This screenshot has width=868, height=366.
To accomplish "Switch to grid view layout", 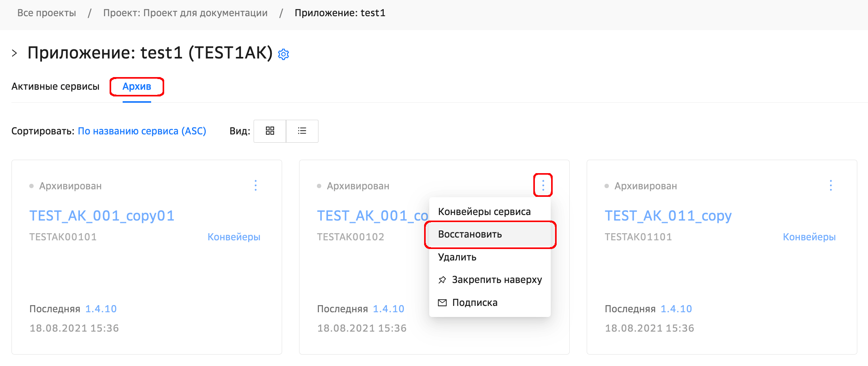I will pos(270,131).
